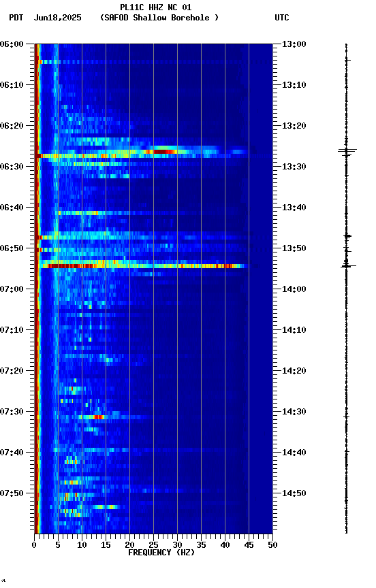Screen dimensions: 376x588
Task: Click the UTC timezone label
Action: point(282,18)
